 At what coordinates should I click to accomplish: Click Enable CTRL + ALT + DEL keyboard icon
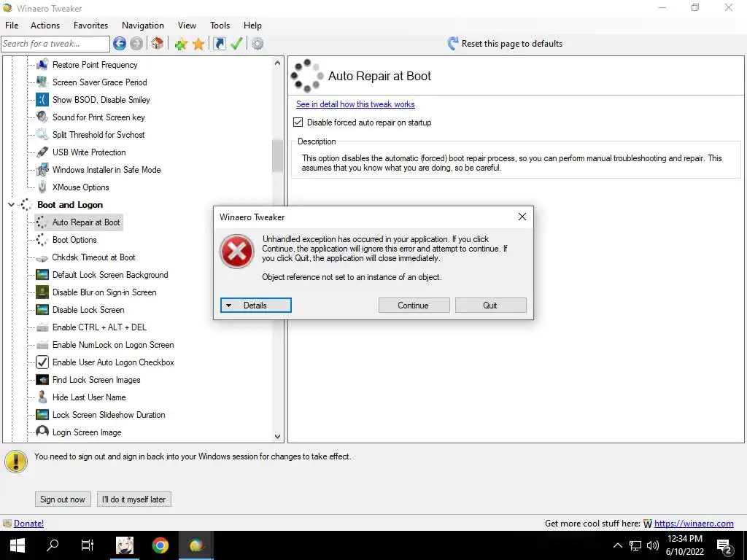pyautogui.click(x=42, y=327)
